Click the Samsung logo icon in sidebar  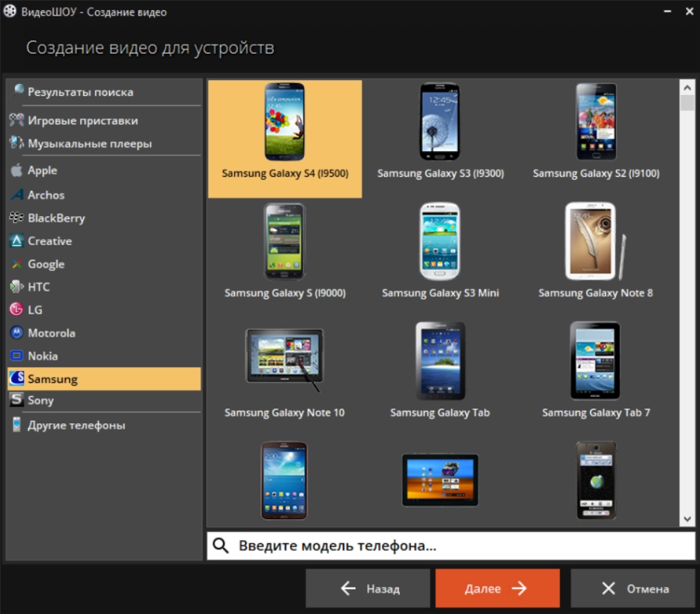point(17,378)
